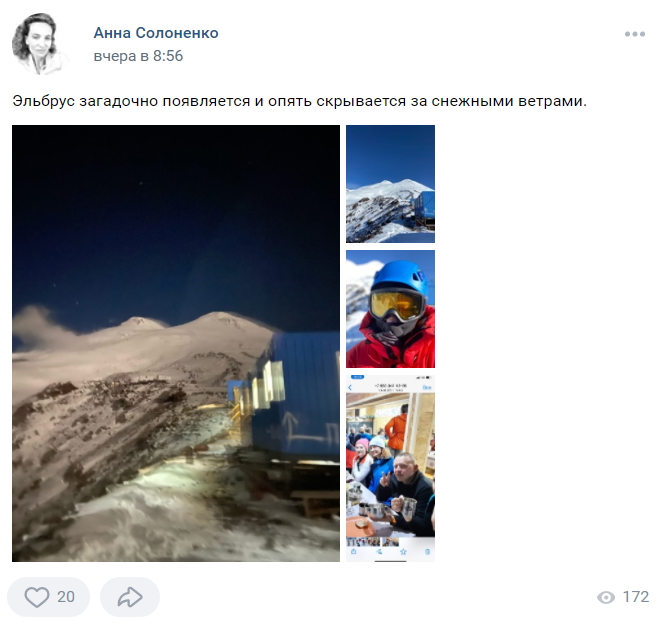Image resolution: width=666 pixels, height=629 pixels.
Task: Open the large night Elbrus photo
Action: [x=176, y=343]
